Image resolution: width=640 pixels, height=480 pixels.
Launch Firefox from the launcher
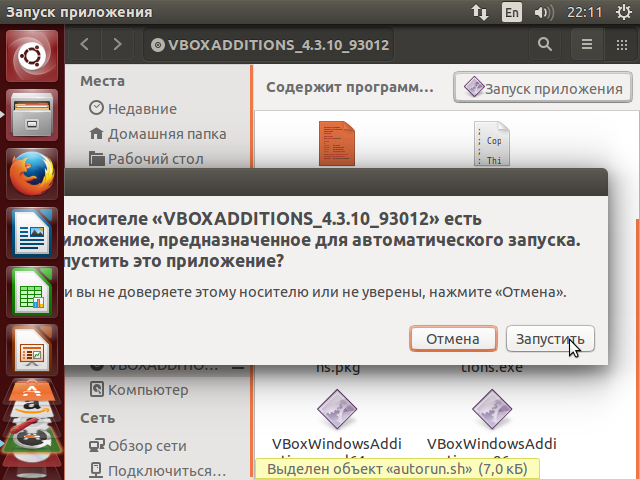pyautogui.click(x=32, y=174)
